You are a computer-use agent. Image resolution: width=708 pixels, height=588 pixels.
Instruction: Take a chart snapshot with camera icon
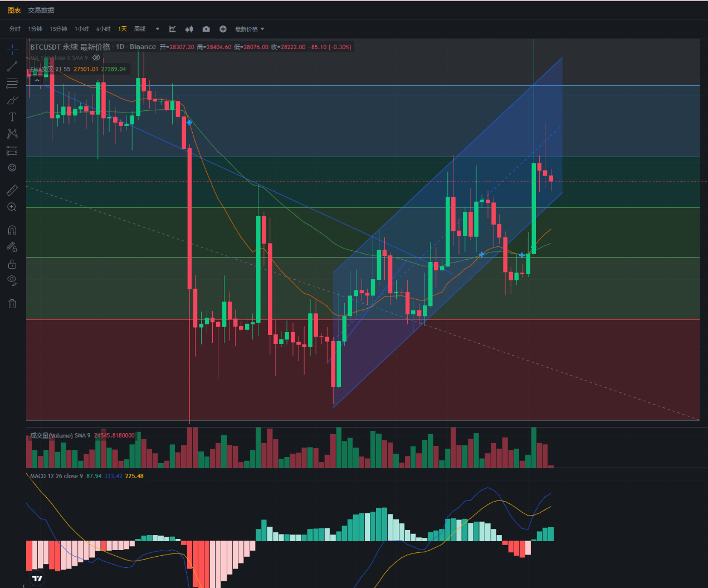206,29
